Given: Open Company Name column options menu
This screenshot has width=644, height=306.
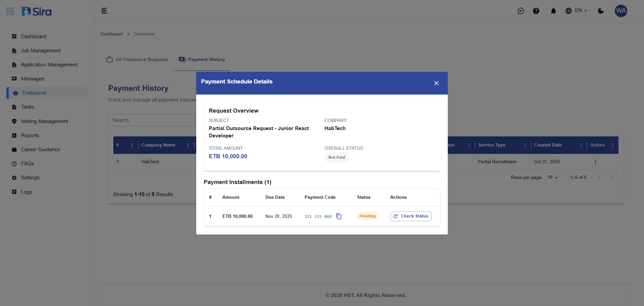Looking at the screenshot, I should (x=188, y=145).
